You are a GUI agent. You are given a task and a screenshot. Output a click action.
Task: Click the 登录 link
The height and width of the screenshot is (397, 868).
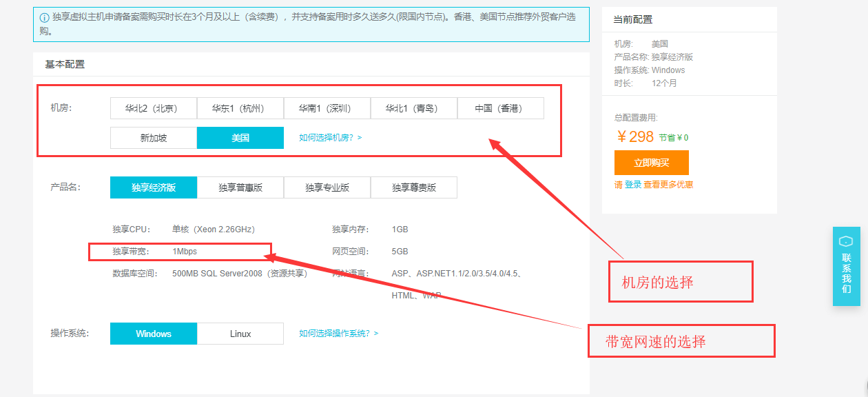[x=633, y=185]
